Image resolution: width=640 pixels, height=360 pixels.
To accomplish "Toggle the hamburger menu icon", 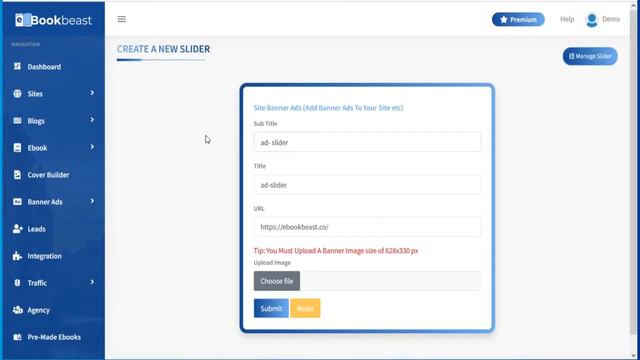I will point(122,19).
